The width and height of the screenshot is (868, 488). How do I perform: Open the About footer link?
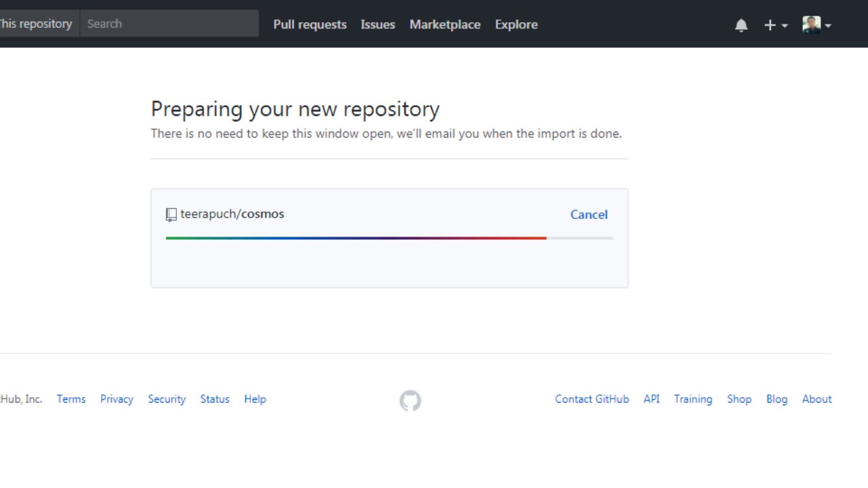point(817,399)
